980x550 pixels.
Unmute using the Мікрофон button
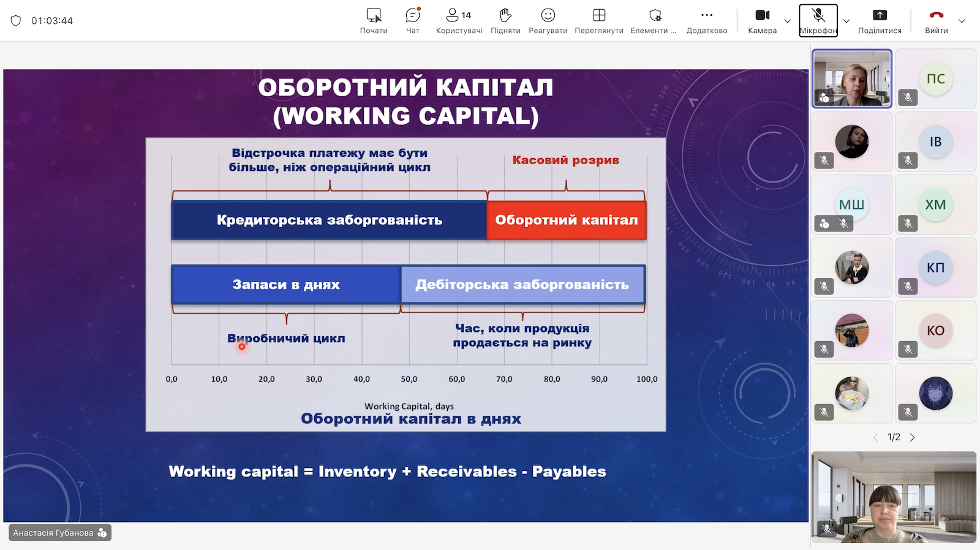[x=818, y=20]
